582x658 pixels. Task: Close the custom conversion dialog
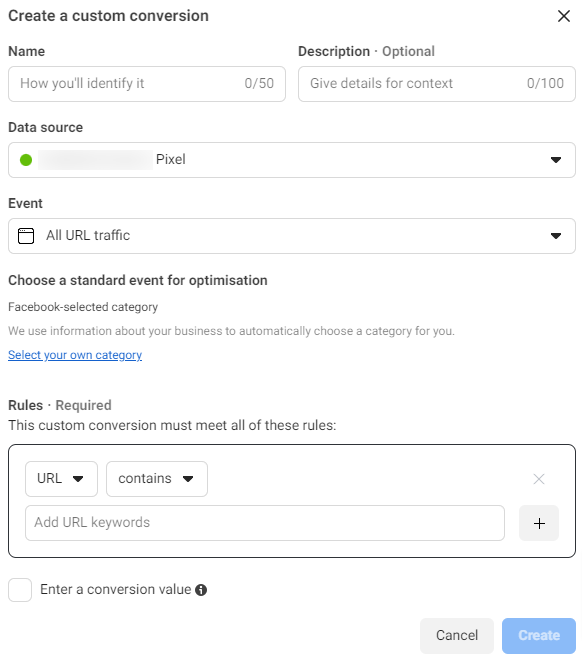564,16
